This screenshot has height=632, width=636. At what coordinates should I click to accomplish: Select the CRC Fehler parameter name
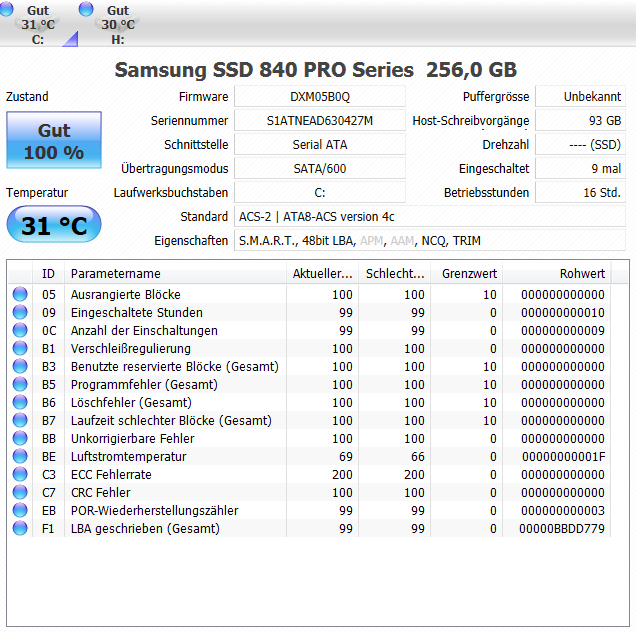click(101, 492)
